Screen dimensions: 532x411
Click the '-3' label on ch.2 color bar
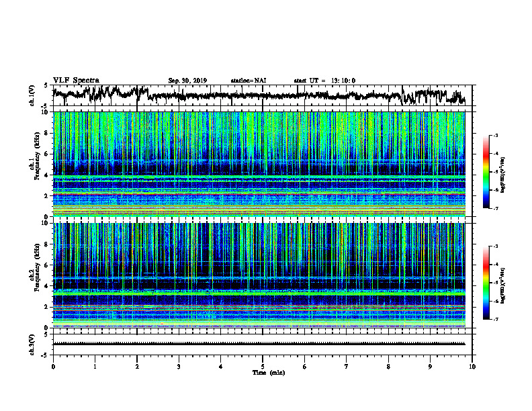(x=496, y=246)
